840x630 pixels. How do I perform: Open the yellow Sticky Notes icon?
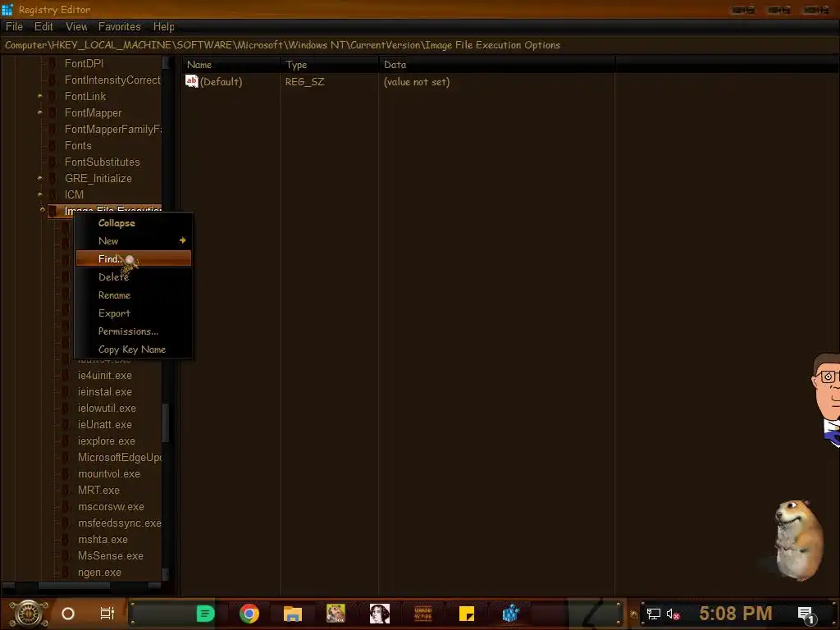click(x=467, y=614)
